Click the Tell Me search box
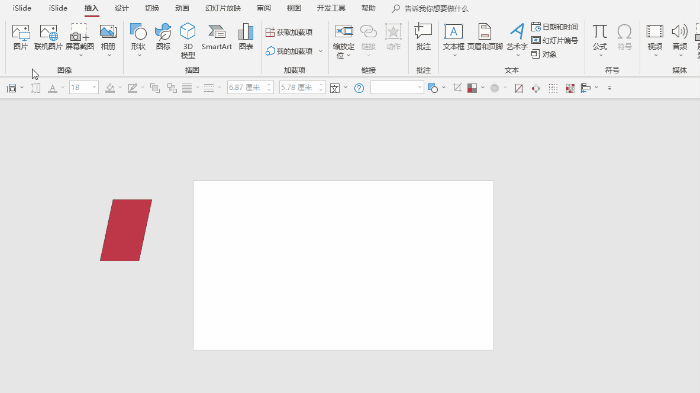700x393 pixels. 431,8
